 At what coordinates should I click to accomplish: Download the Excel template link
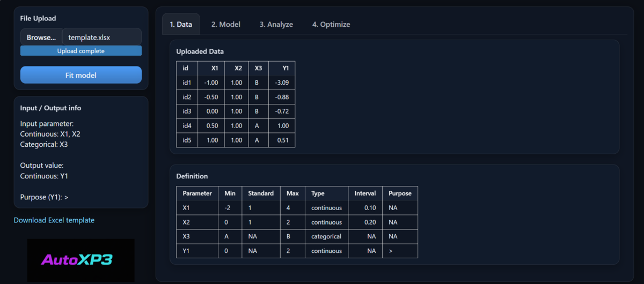tap(54, 220)
